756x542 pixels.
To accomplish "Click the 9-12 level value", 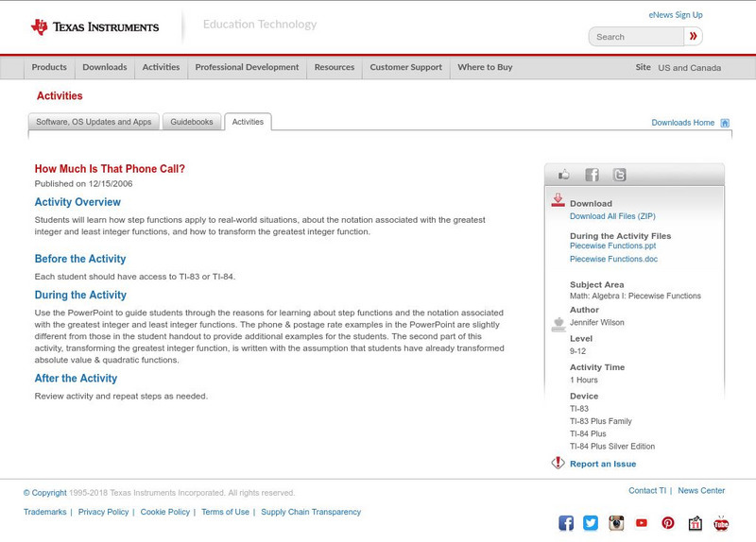I will pyautogui.click(x=577, y=351).
